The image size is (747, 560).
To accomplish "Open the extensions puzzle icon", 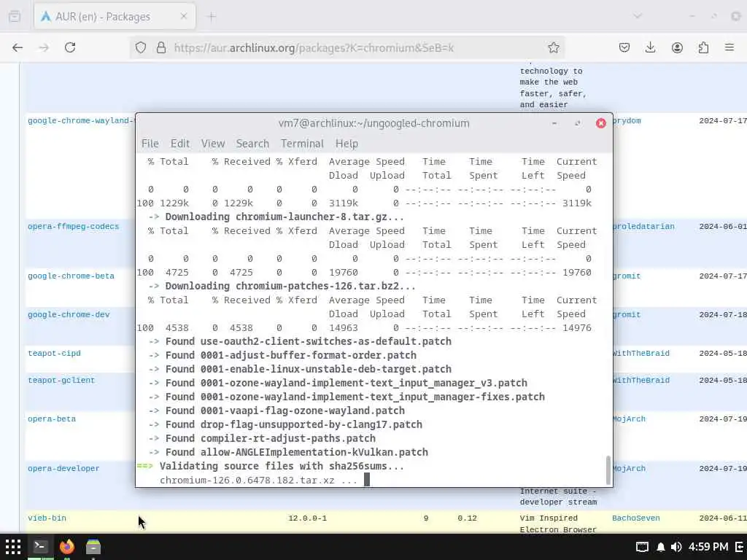I will pos(703,47).
